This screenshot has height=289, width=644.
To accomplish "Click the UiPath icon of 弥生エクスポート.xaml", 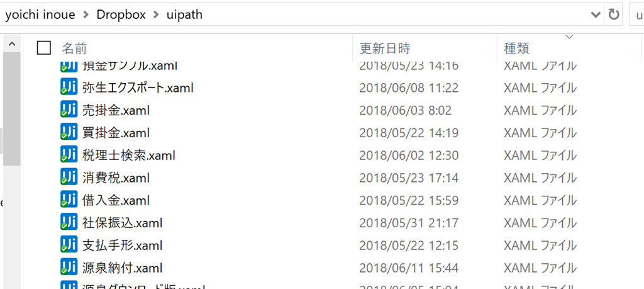I will pos(69,88).
